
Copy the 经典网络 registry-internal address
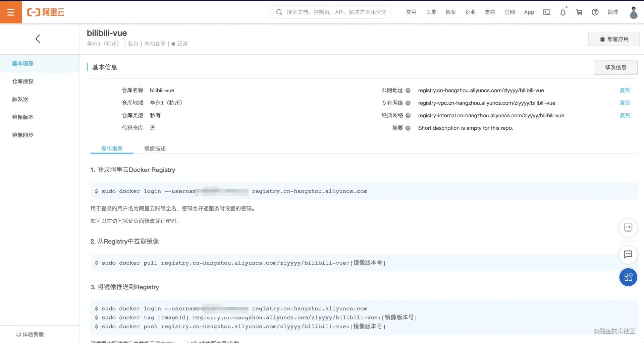click(625, 115)
